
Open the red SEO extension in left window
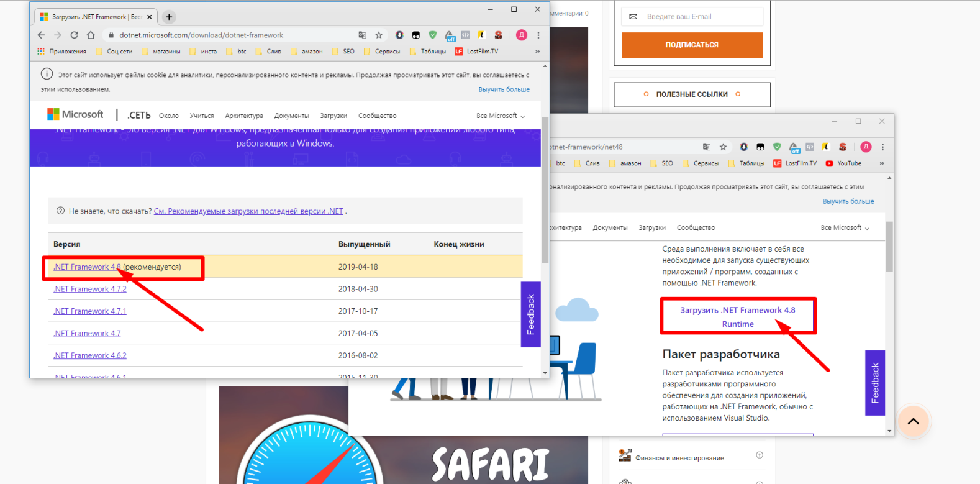pyautogui.click(x=498, y=35)
